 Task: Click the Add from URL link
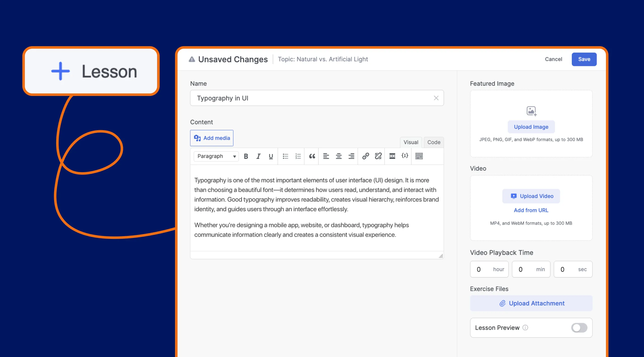pos(531,210)
